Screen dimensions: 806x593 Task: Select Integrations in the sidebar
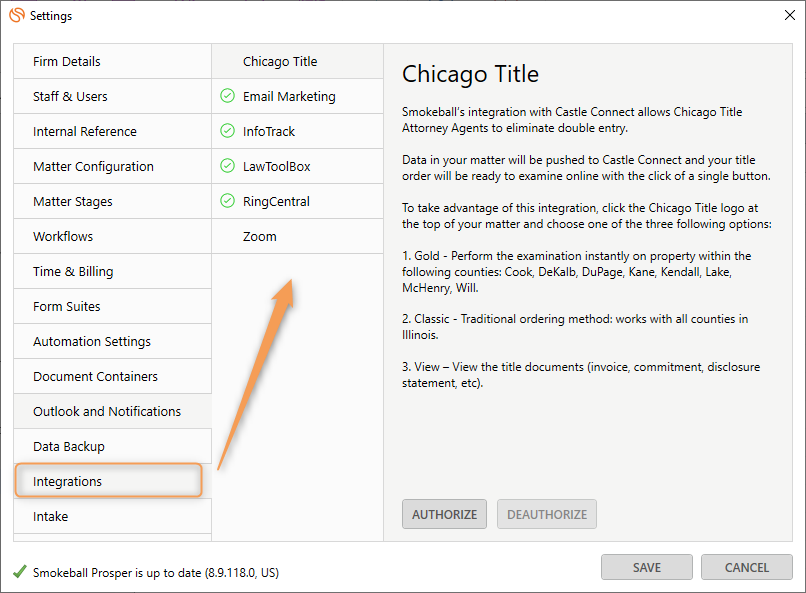click(113, 480)
